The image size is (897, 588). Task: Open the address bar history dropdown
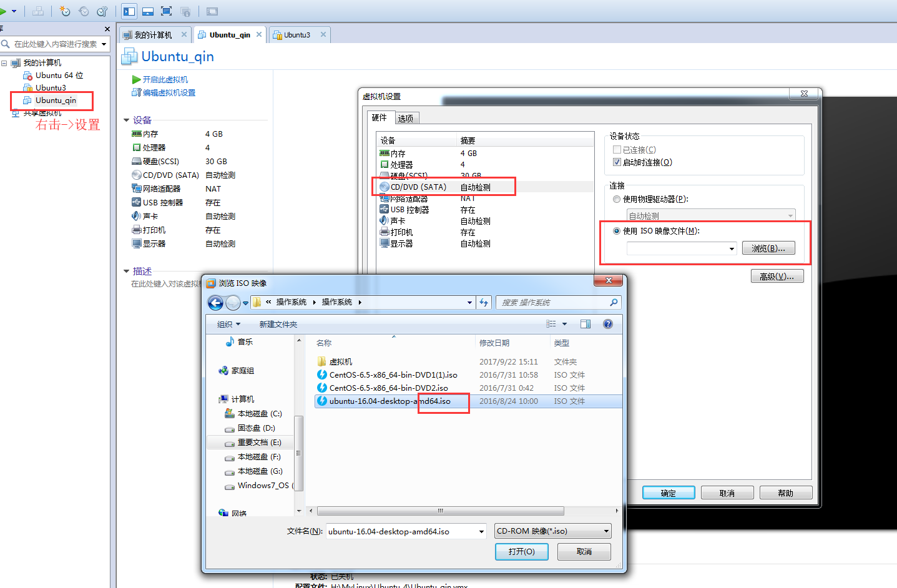pyautogui.click(x=470, y=302)
